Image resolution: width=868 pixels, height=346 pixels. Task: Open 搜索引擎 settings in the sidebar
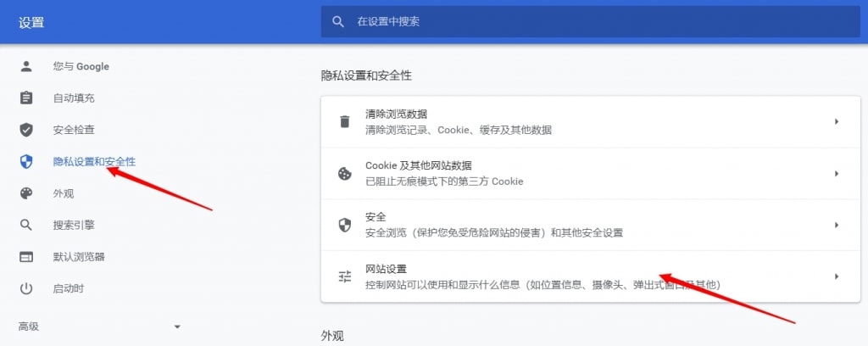[x=74, y=226]
